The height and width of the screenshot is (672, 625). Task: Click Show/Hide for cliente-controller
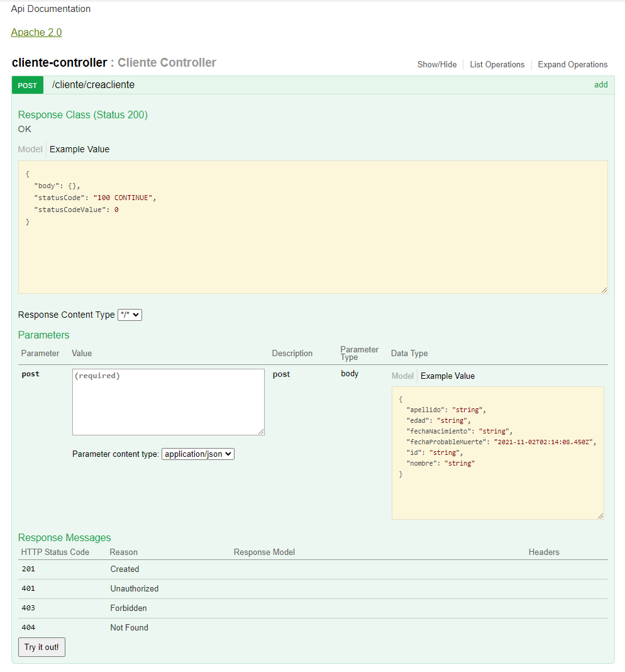[437, 65]
